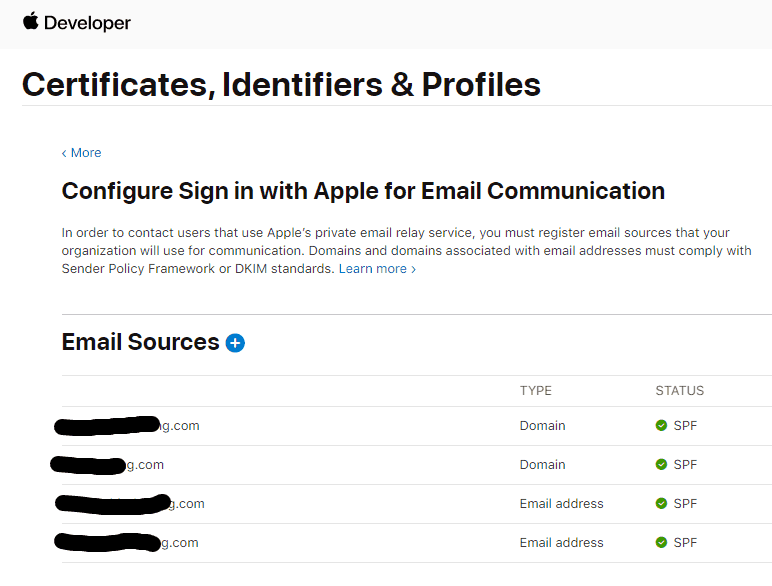Click green SPF checkmark on first domain row
The width and height of the screenshot is (772, 586).
(x=661, y=425)
